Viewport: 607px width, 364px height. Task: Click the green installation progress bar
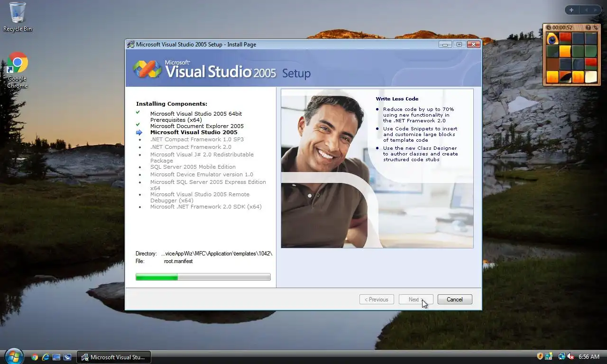coord(203,277)
